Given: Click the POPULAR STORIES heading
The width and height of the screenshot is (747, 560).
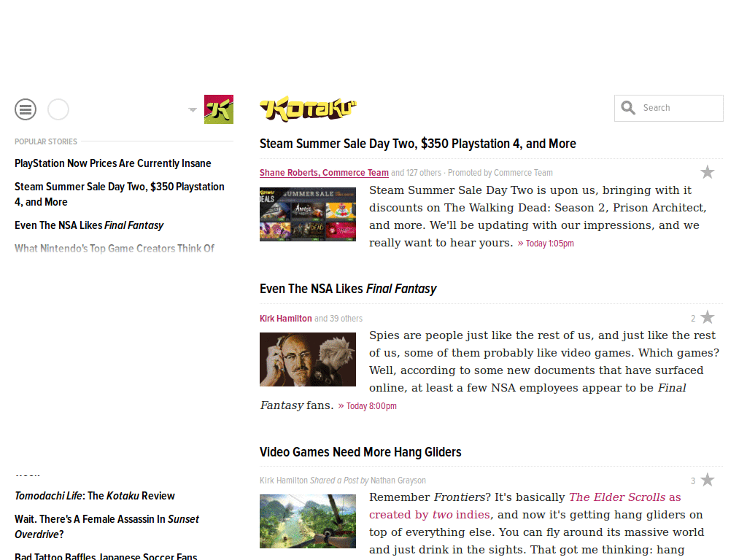Looking at the screenshot, I should point(46,141).
